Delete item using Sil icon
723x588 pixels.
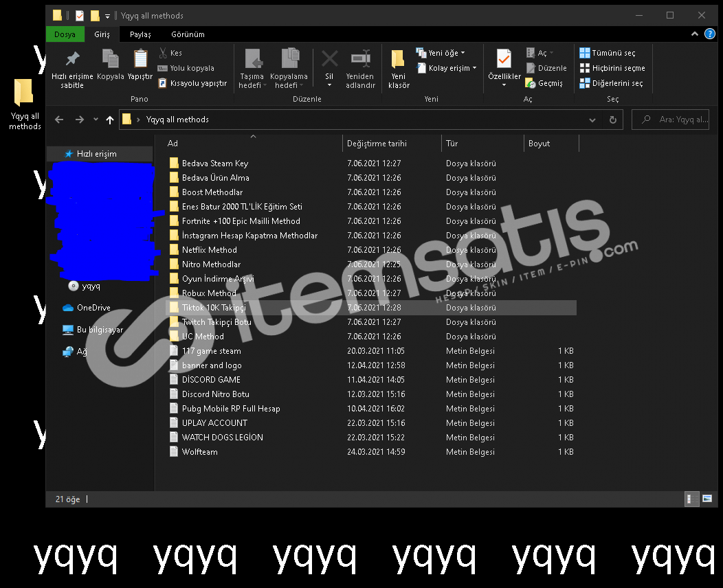329,65
